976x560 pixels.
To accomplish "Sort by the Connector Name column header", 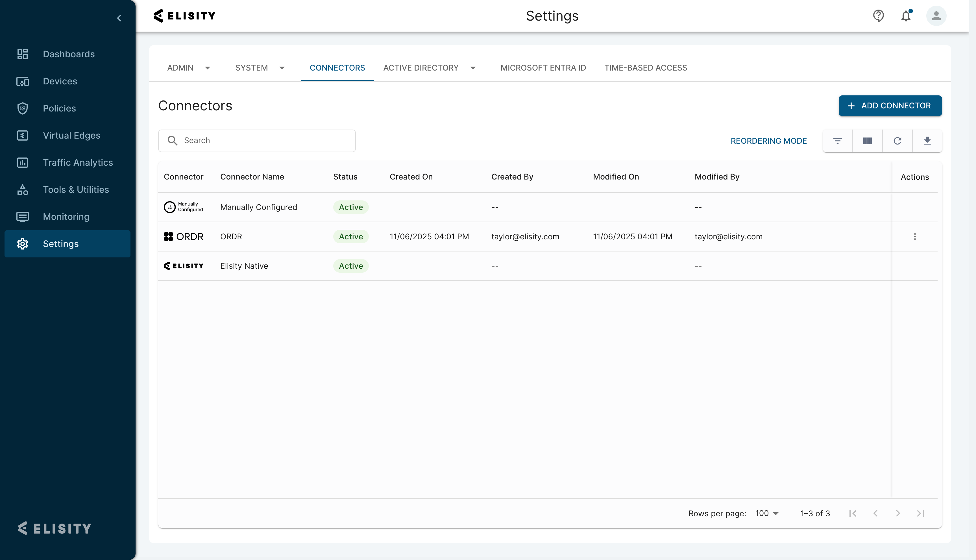I will click(x=252, y=177).
